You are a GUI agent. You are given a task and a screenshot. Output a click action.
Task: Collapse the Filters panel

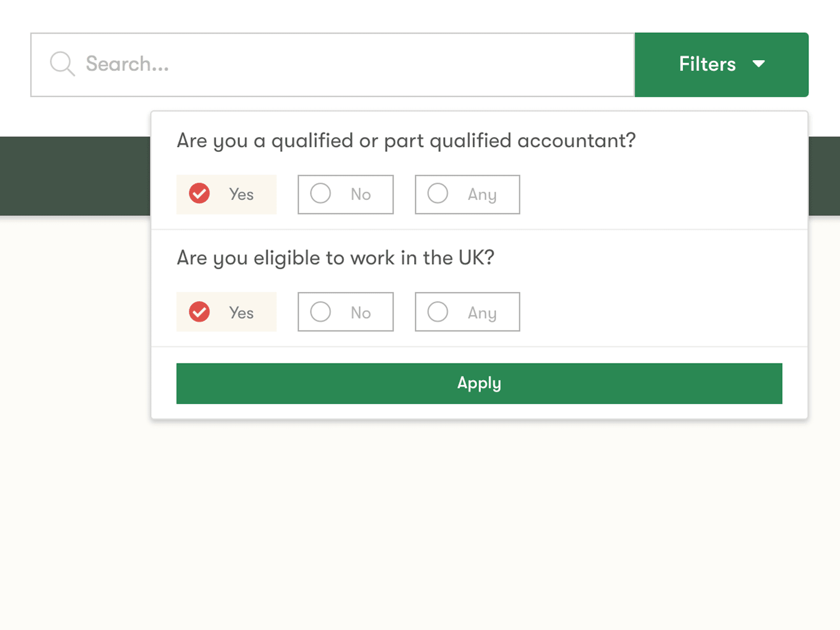click(x=721, y=64)
